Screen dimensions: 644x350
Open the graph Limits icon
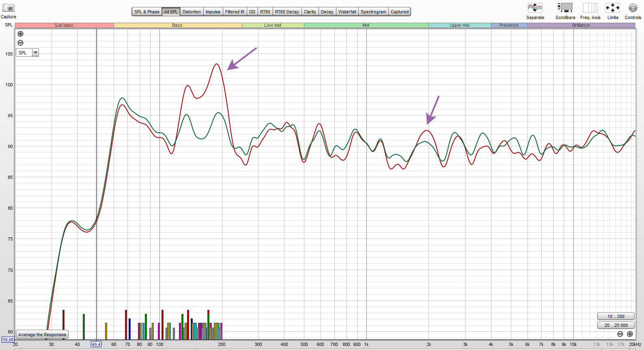coord(612,8)
